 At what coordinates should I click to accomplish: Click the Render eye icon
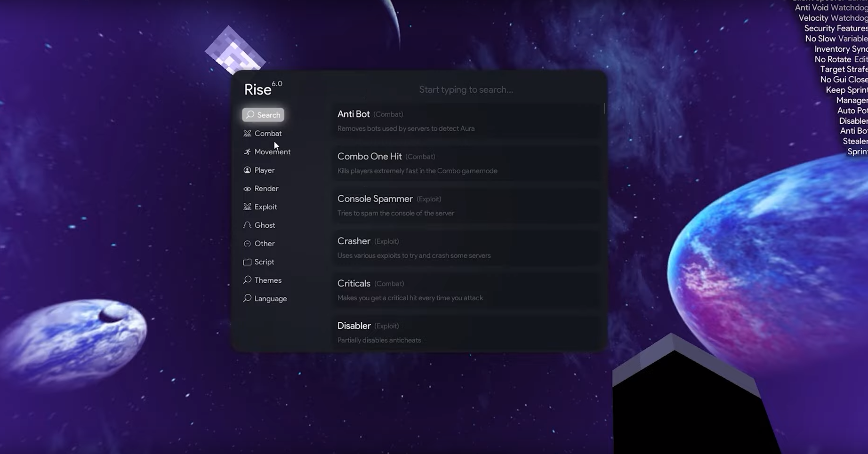(x=247, y=189)
